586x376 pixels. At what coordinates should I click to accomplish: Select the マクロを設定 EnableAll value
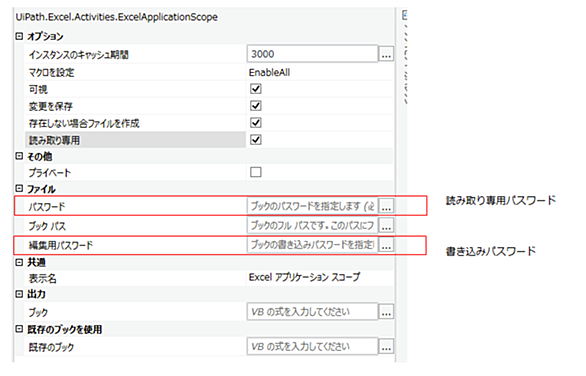tap(269, 73)
